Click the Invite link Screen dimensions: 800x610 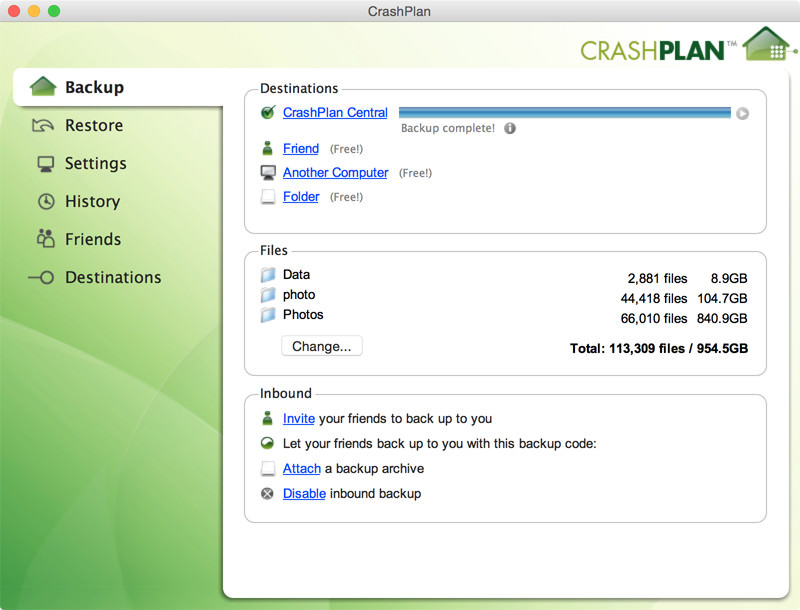(x=299, y=418)
